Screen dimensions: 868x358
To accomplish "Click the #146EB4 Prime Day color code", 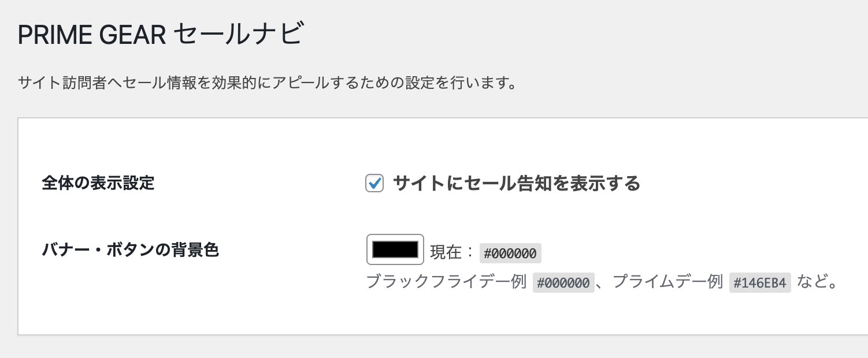I will (759, 282).
